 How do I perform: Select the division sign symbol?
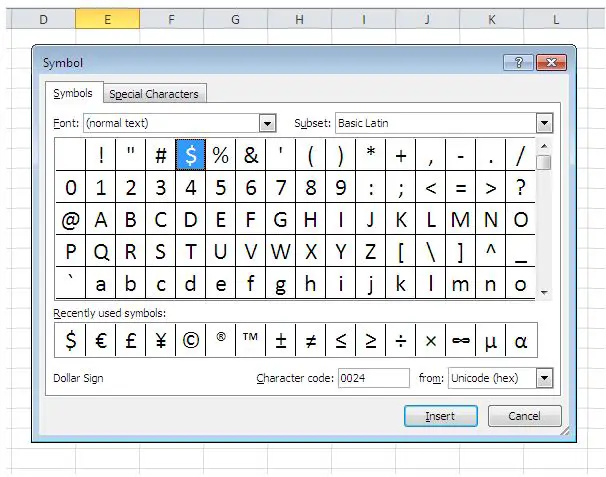[x=401, y=340]
